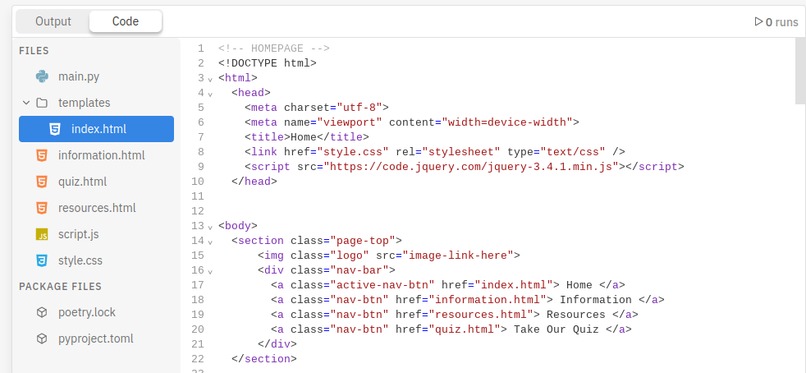Screen dimensions: 806x373
Task: Click the closing head tag on line 10
Action: coord(254,182)
